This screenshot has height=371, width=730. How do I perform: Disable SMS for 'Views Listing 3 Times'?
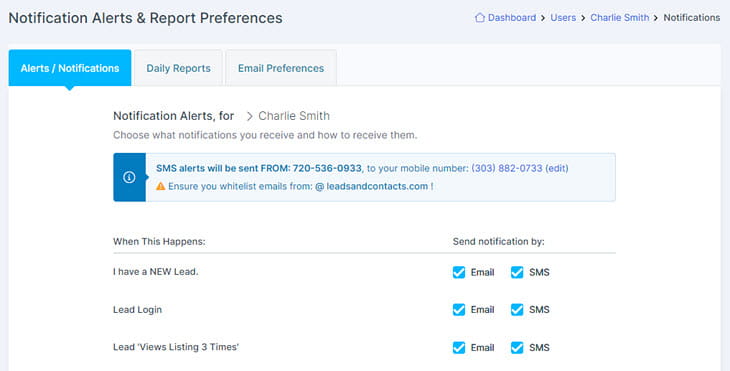click(x=517, y=348)
